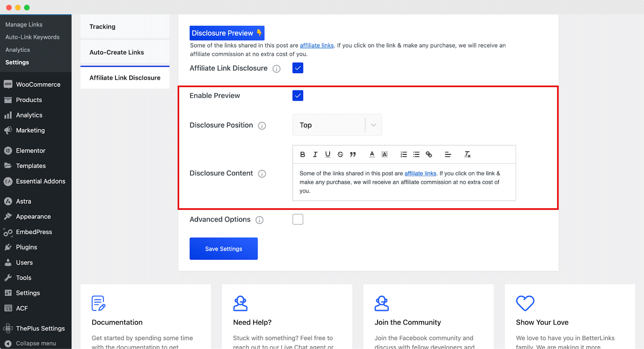Follow affiliate links link in preview
Viewport: 644px width, 349px height.
coord(317,45)
